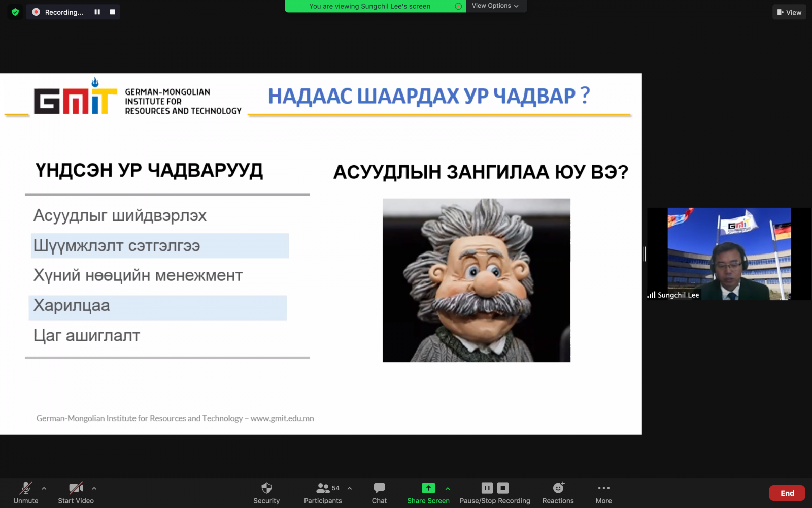
Task: Click 'Шүүмжлэлт сэтгэлгээ' highlighted row
Action: [160, 246]
